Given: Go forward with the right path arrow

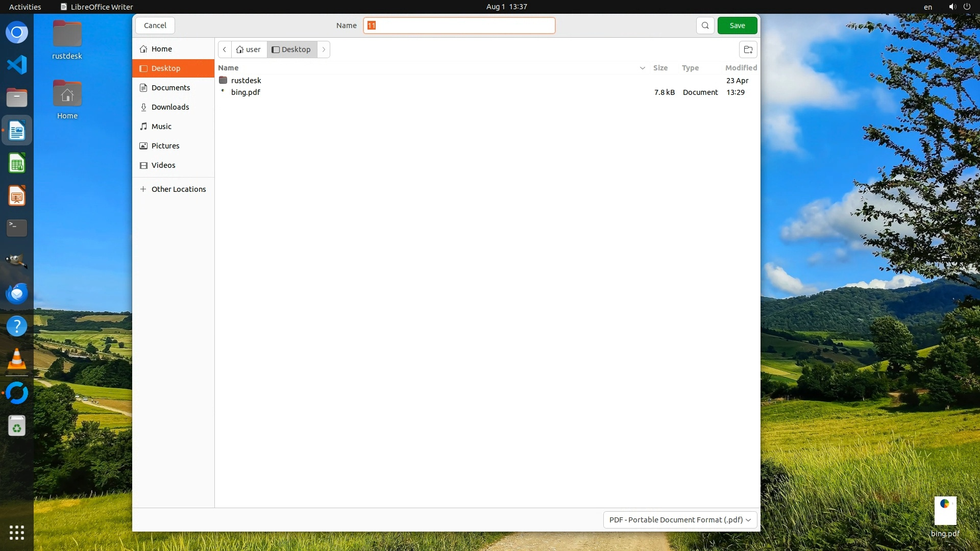Looking at the screenshot, I should [324, 49].
